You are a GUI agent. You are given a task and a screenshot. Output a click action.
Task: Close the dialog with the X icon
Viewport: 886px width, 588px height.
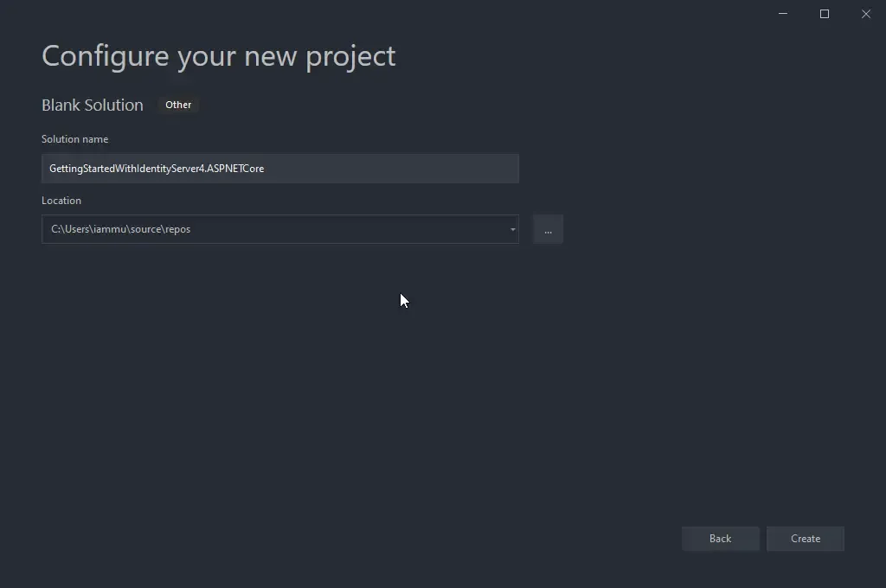865,14
